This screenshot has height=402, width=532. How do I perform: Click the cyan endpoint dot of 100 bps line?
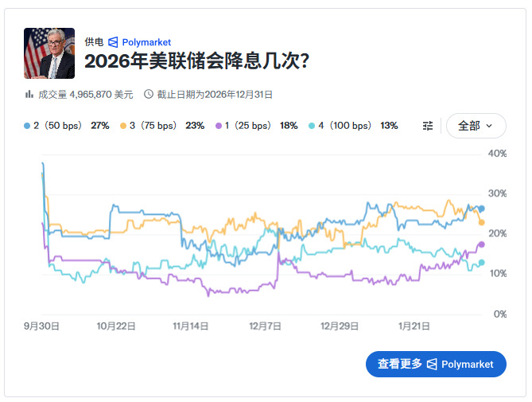tap(481, 263)
